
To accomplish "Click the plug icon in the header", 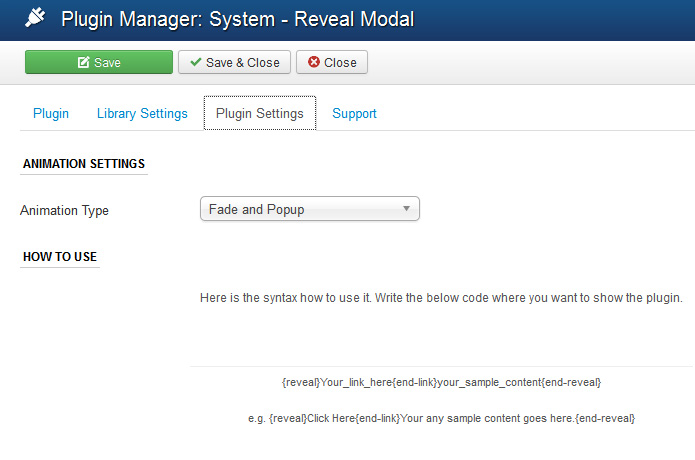I will 35,18.
